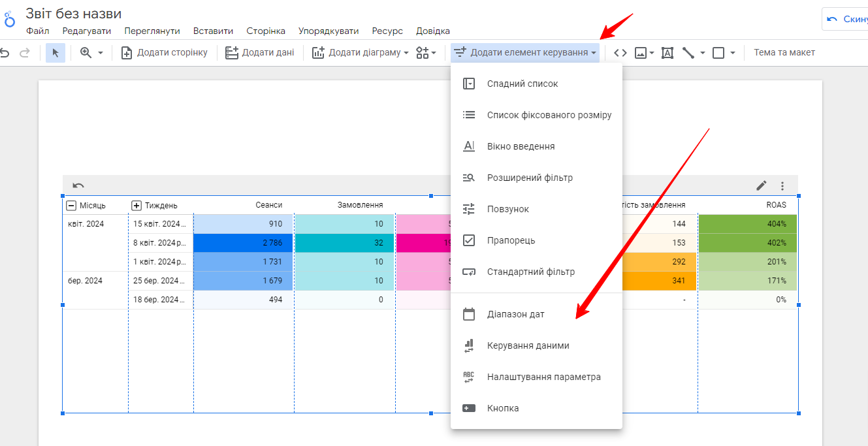Choose Спадний список control
Screen dimensions: 868x446
click(536, 84)
